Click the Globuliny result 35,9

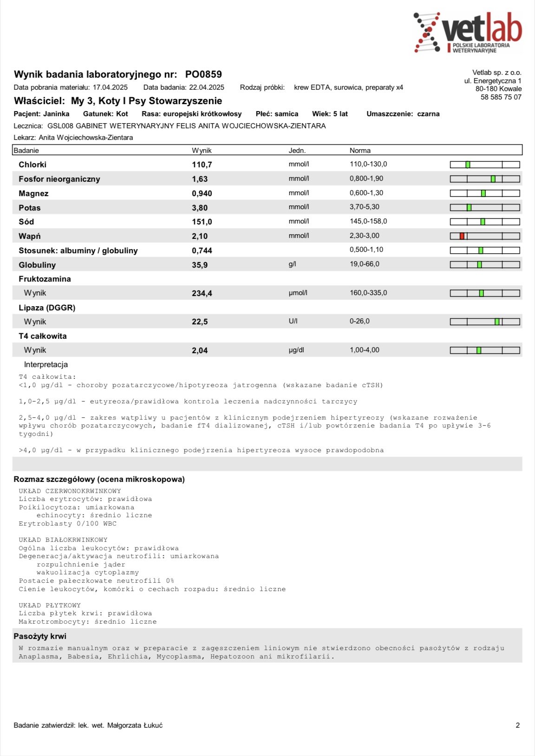click(200, 265)
